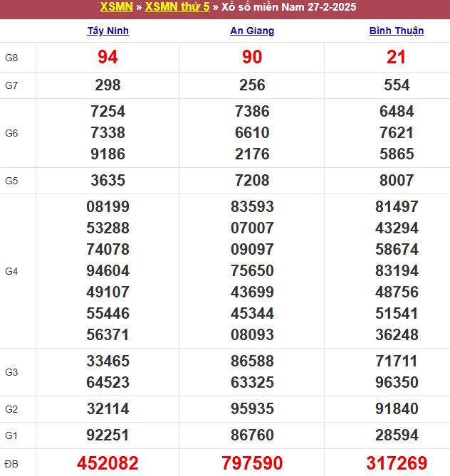Click Tây Ninh G4 number 49107

[x=108, y=292]
